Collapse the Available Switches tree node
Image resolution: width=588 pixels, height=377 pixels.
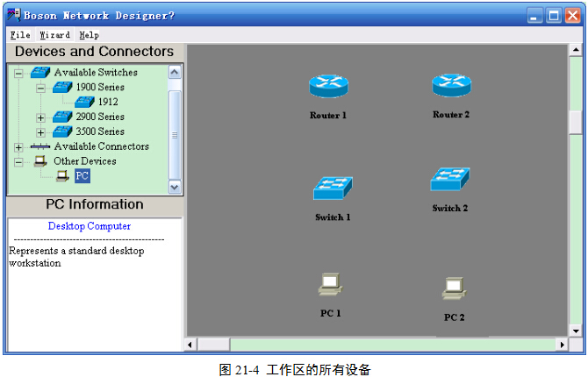(18, 73)
